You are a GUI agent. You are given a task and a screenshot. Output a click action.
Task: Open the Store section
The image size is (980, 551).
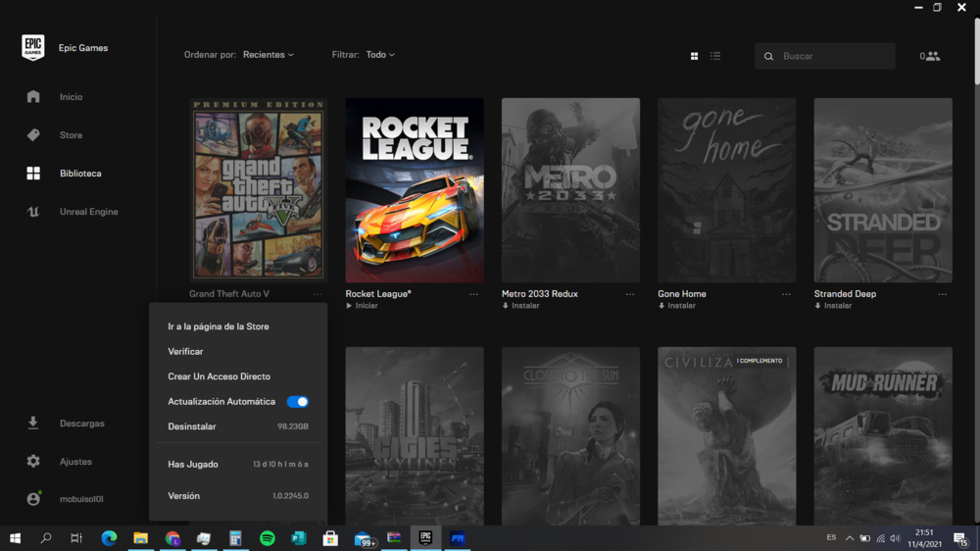coord(71,135)
